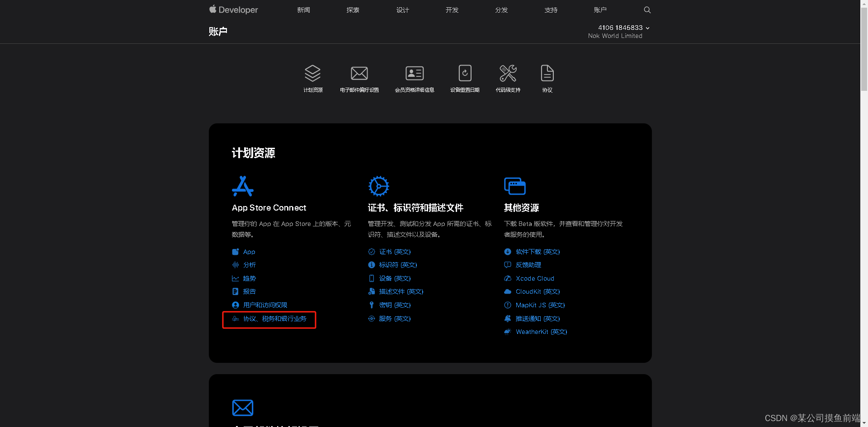
Task: Click the person icon beside 用户和访问权限
Action: [x=236, y=305]
